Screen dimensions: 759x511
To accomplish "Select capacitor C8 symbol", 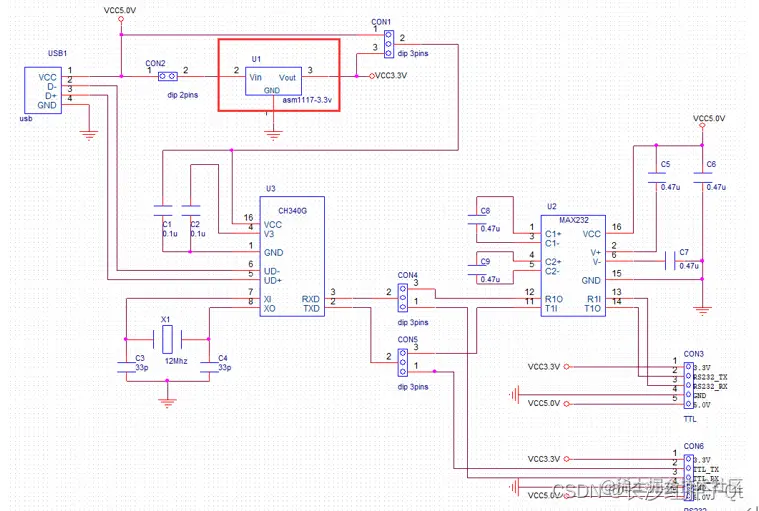I will (x=477, y=219).
